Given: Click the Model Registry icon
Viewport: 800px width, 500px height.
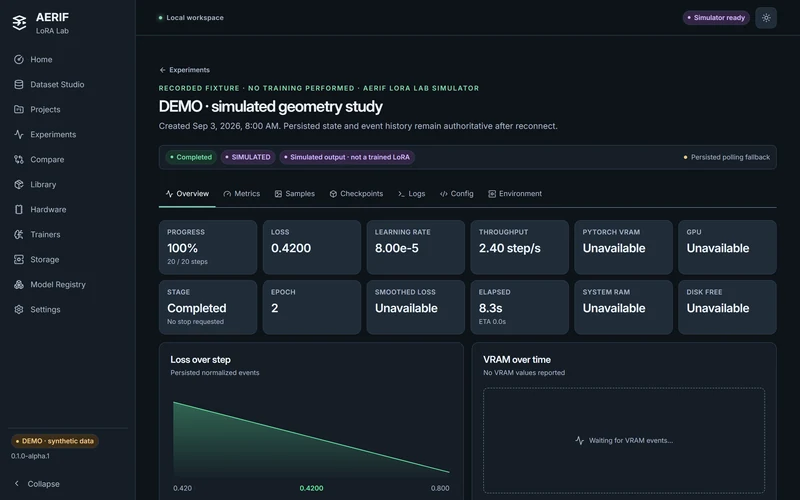Looking at the screenshot, I should 19,285.
